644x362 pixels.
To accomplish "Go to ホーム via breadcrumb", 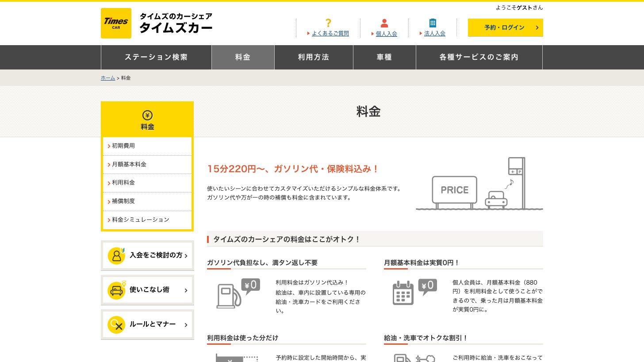I will 108,78.
